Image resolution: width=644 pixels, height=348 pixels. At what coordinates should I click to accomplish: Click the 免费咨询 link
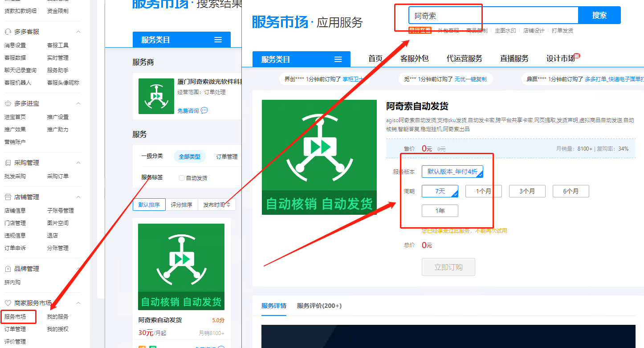point(188,111)
